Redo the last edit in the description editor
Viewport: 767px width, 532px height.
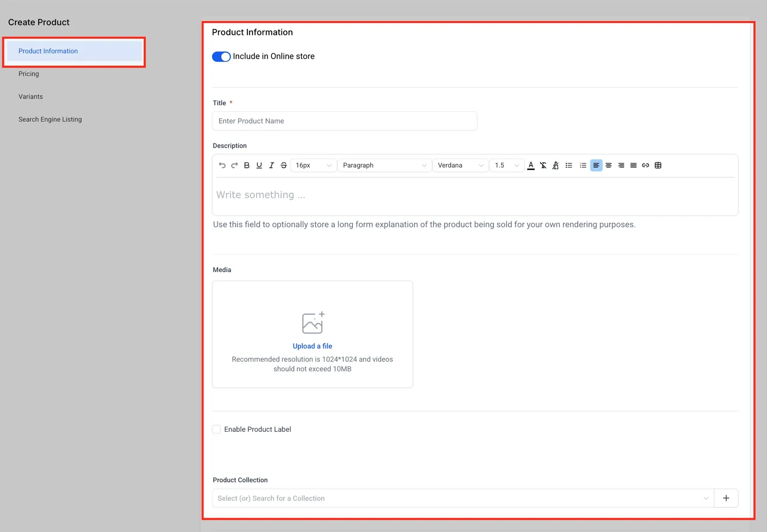[234, 165]
